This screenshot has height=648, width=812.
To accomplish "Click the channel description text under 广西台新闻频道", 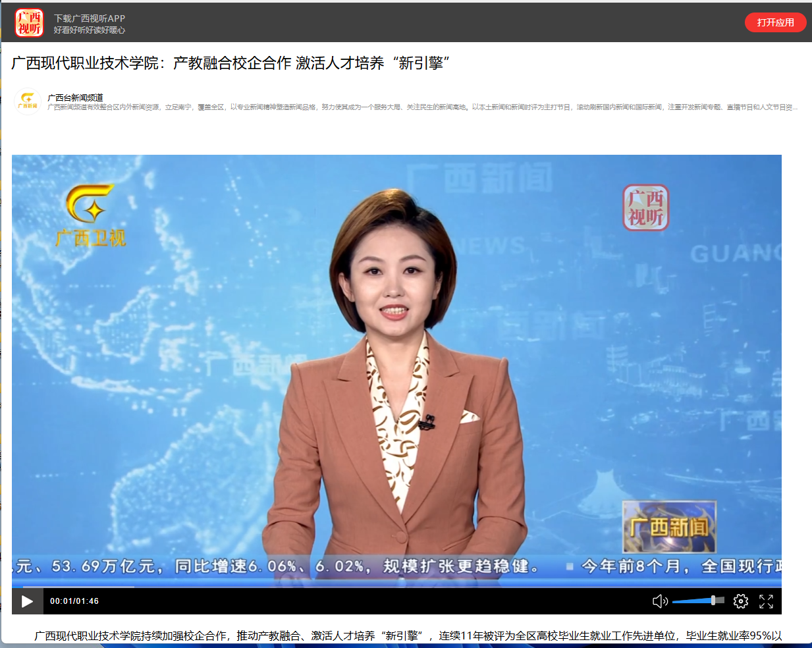I will 421,107.
